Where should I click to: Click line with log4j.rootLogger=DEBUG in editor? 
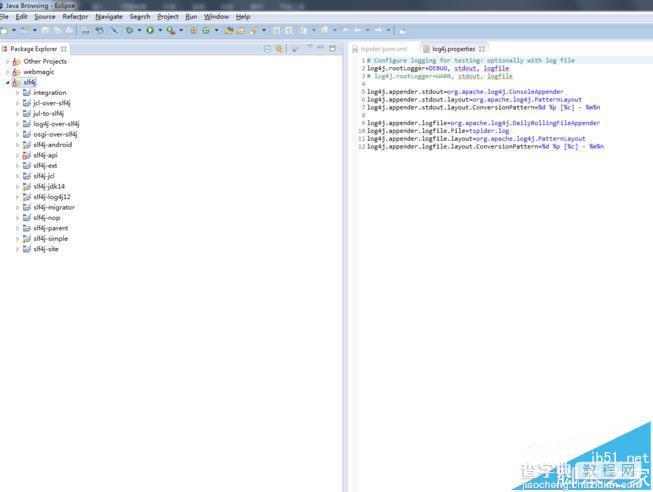tap(438, 68)
